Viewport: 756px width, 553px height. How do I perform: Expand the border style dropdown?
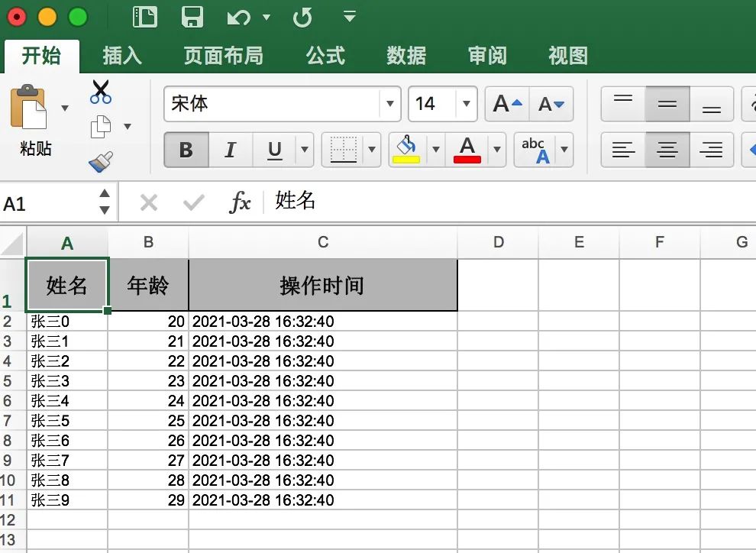coord(372,150)
